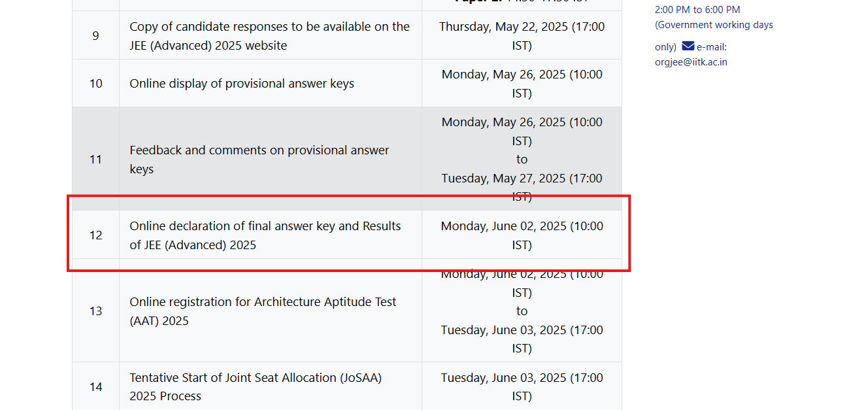
Task: Select 'Online display of provisional answer keys' text
Action: 242,84
